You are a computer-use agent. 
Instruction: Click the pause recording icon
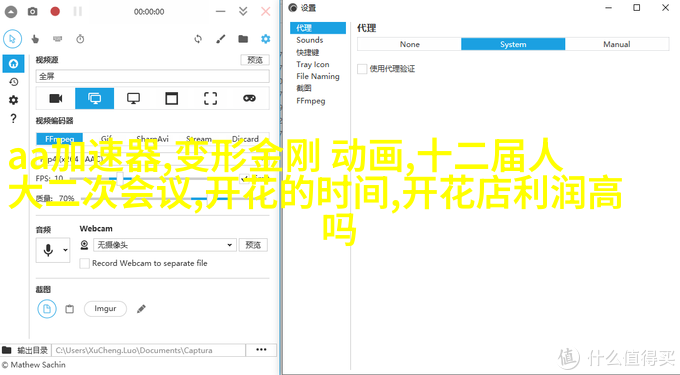point(78,12)
